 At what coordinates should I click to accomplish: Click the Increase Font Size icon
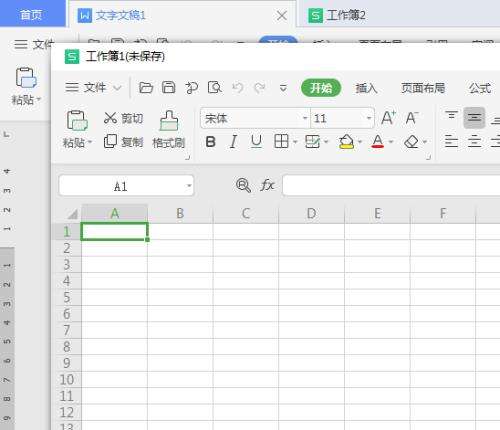tap(388, 118)
